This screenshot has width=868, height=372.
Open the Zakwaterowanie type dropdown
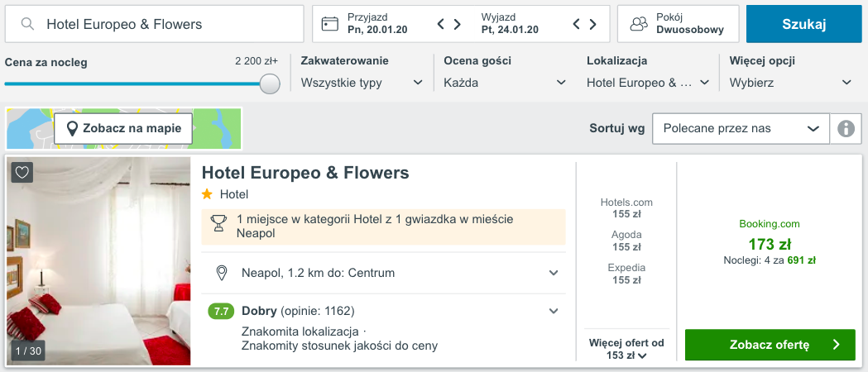pyautogui.click(x=362, y=83)
